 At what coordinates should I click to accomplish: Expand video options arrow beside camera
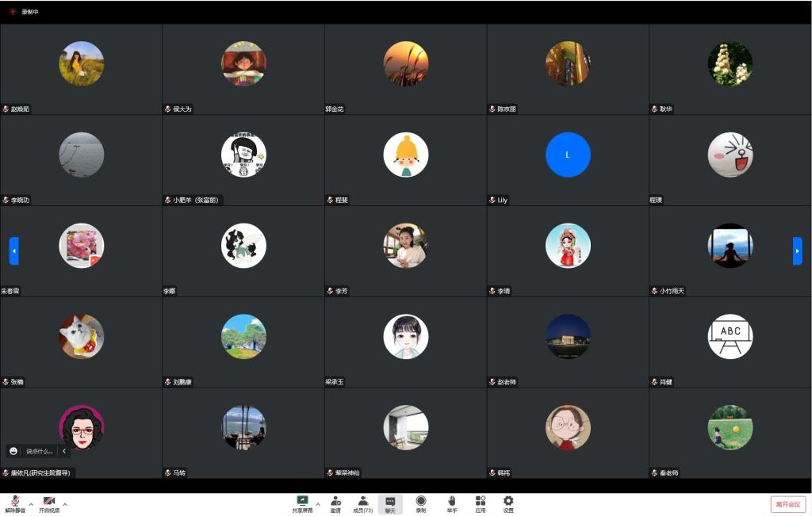(x=65, y=503)
